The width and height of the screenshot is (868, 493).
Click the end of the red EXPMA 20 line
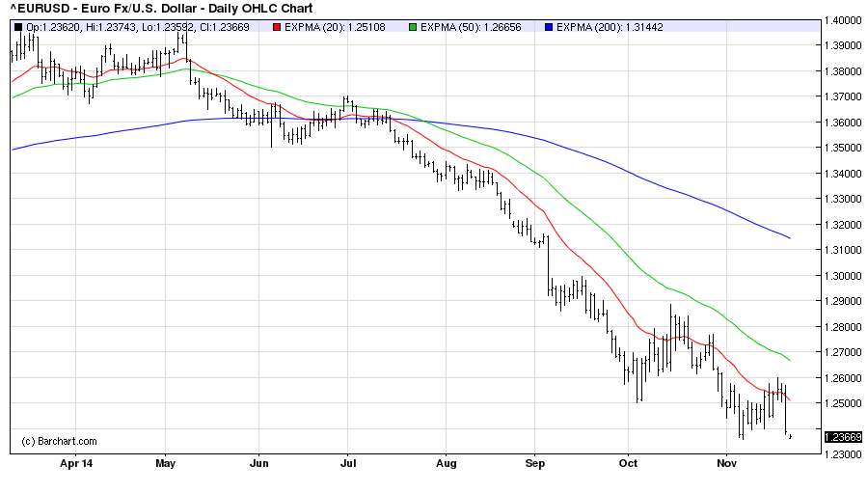790,400
